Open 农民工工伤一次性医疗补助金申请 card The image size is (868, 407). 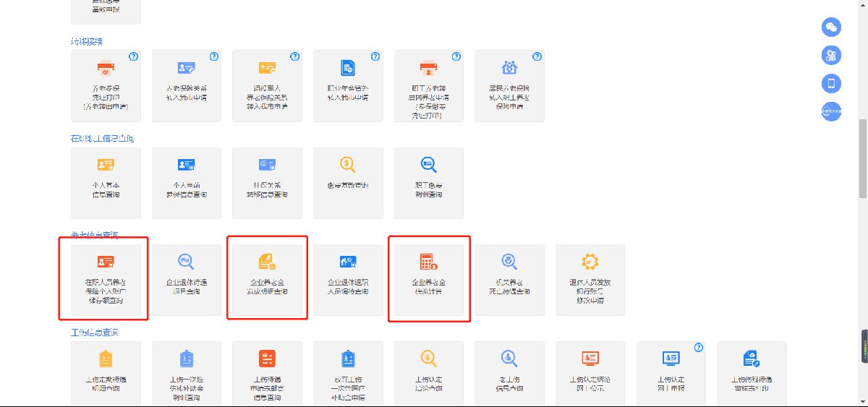[348, 372]
